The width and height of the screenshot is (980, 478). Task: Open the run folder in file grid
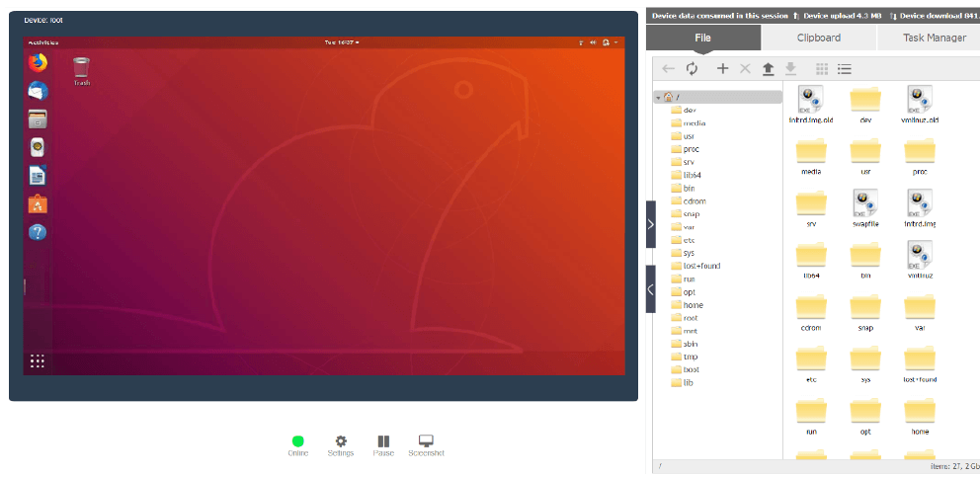click(x=811, y=417)
